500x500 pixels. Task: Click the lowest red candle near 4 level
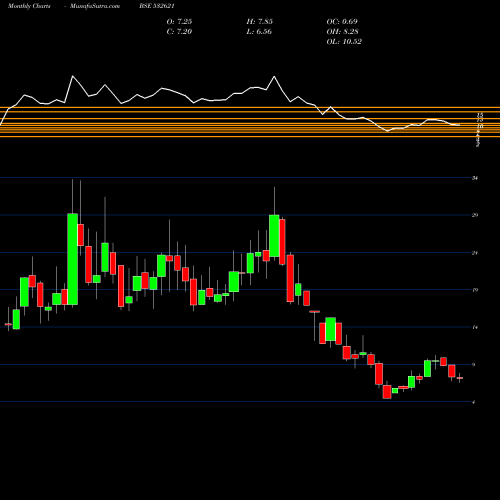click(387, 392)
